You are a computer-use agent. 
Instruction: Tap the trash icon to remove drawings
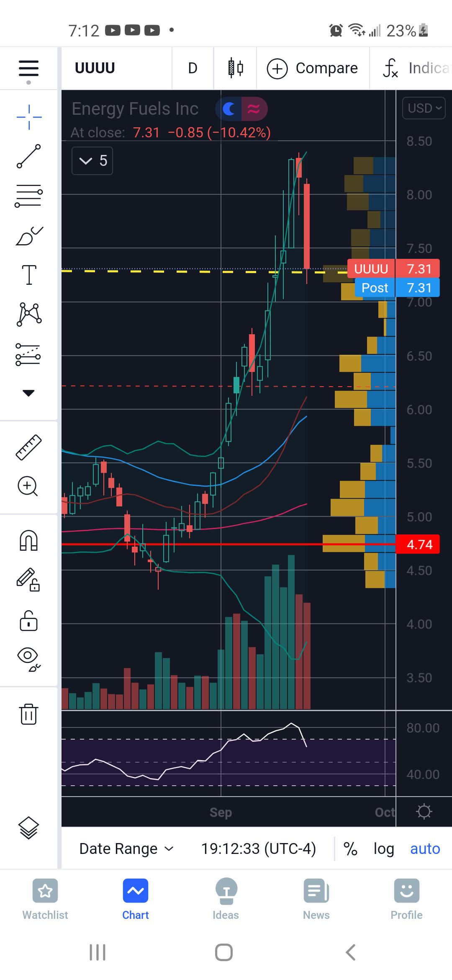(x=28, y=714)
